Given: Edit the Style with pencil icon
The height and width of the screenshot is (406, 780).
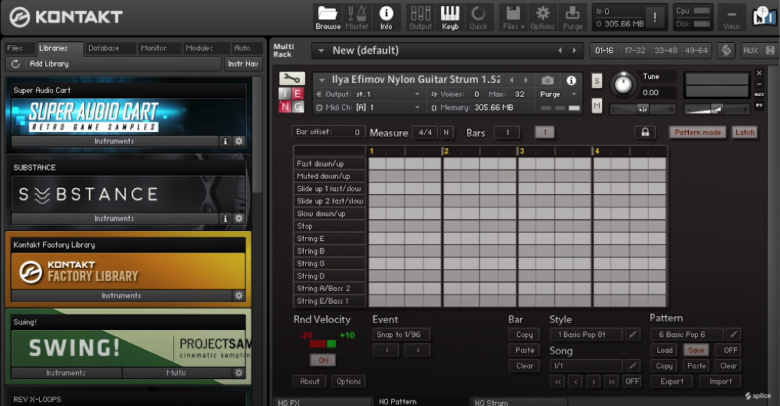Looking at the screenshot, I should click(633, 334).
